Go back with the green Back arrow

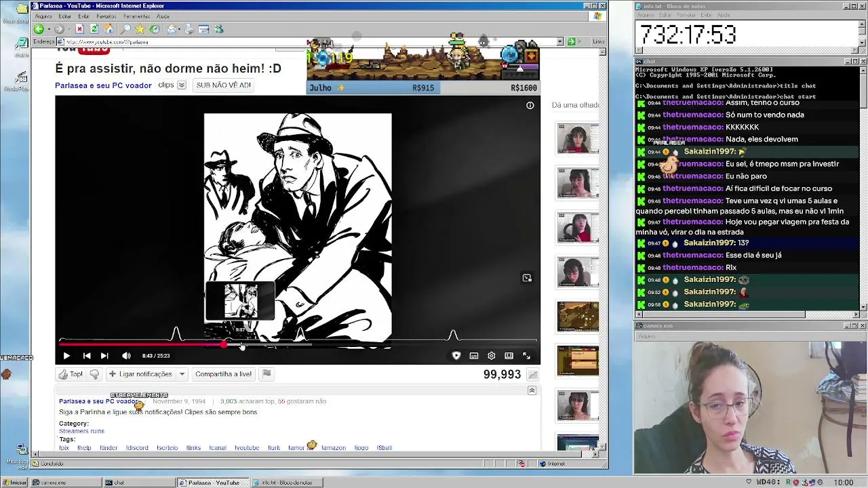(x=39, y=29)
